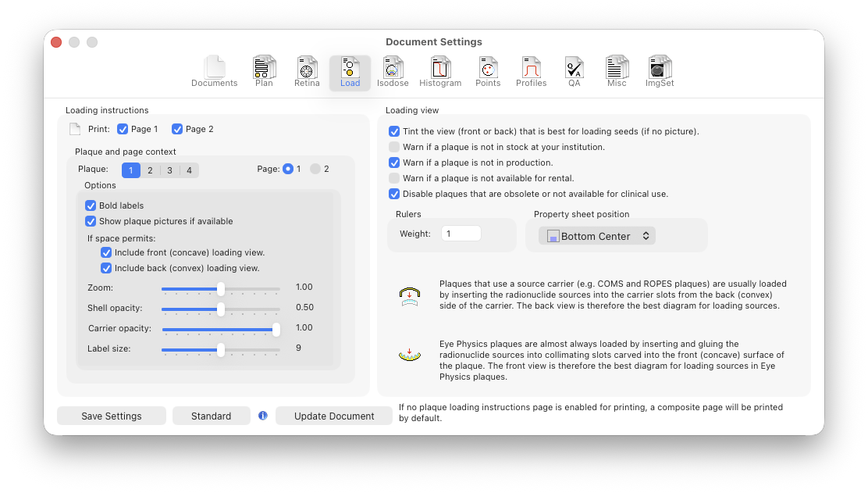This screenshot has width=868, height=493.
Task: Select the Points toolbar icon
Action: click(488, 72)
